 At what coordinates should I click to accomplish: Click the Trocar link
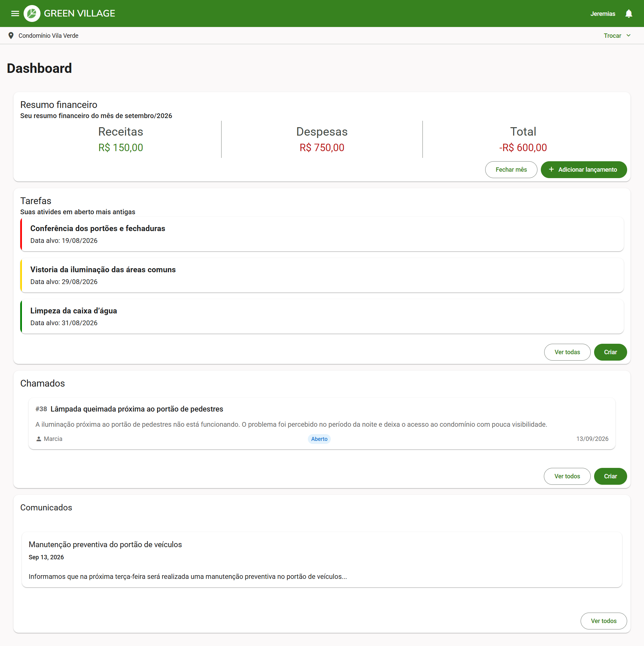(612, 36)
